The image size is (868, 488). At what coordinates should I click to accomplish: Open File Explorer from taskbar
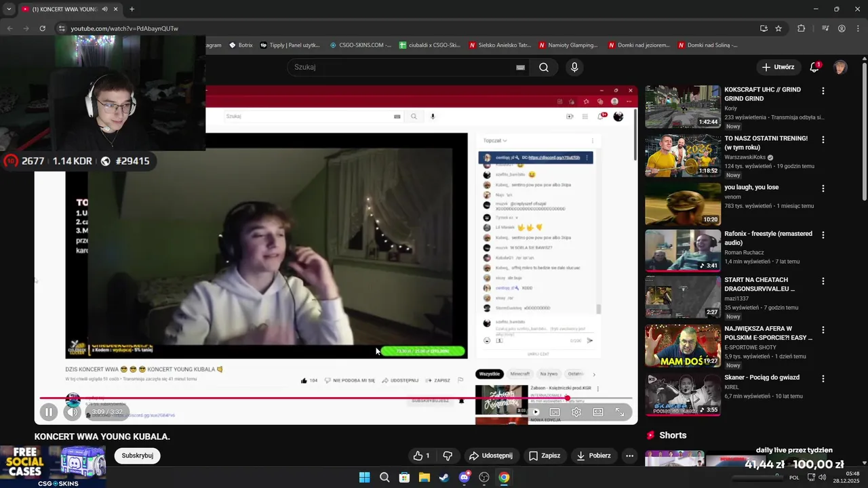click(425, 477)
